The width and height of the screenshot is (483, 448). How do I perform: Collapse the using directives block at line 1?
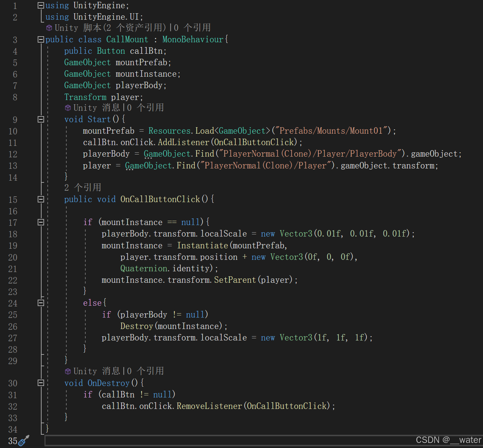(x=41, y=6)
